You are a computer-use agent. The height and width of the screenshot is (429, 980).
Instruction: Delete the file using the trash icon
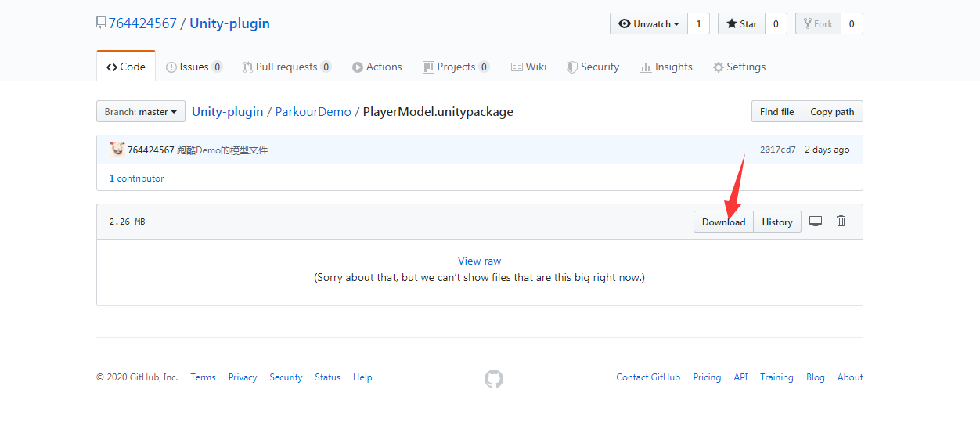(x=841, y=221)
